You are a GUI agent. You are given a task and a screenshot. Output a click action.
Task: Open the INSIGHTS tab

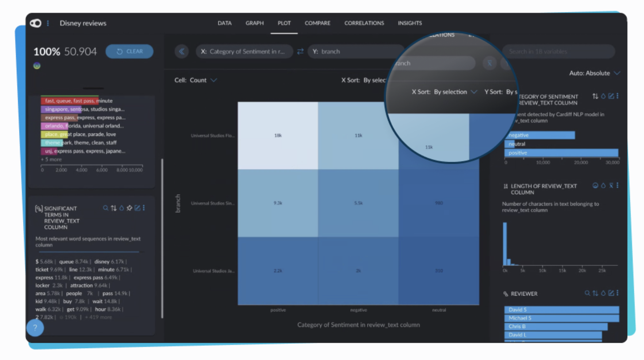[x=410, y=23]
